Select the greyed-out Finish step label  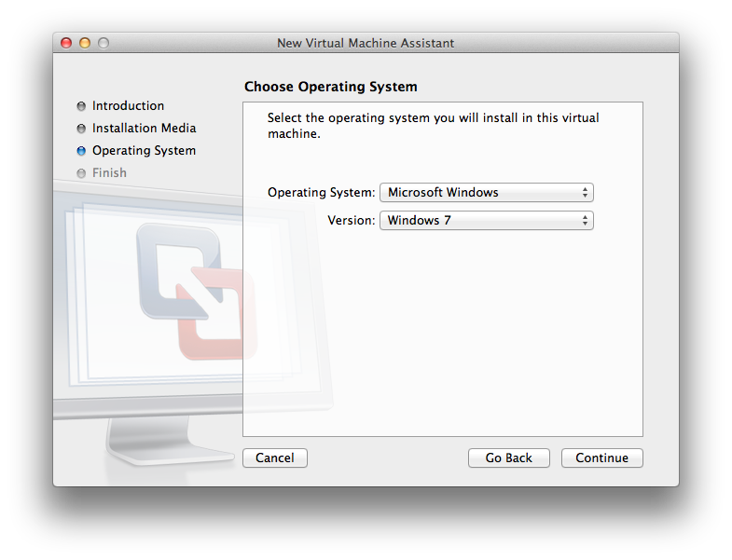tap(109, 173)
